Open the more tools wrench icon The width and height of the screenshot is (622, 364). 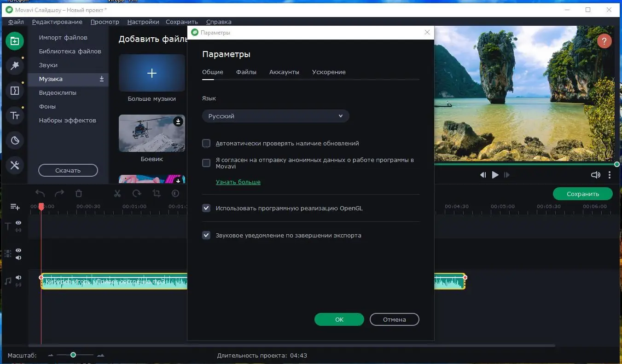(15, 165)
